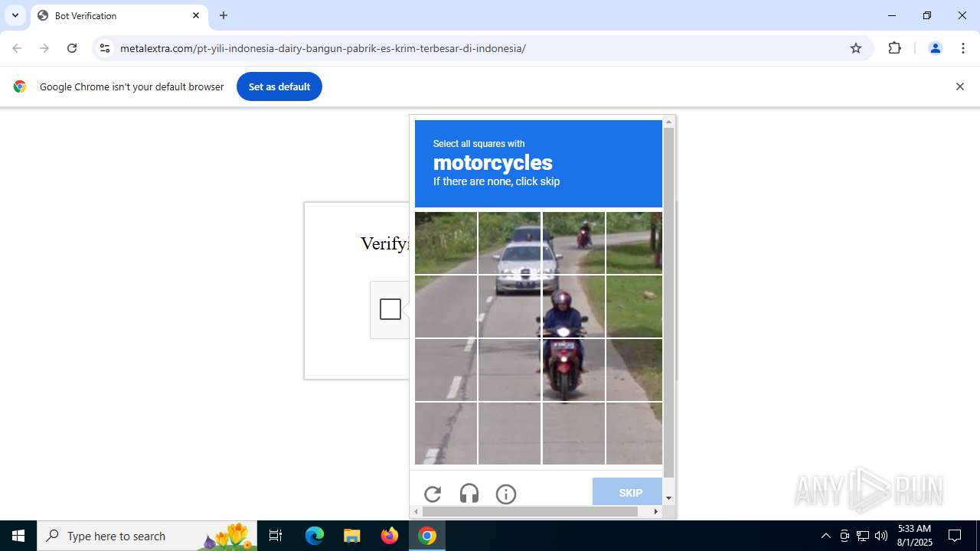This screenshot has height=551, width=980.
Task: Click the taskbar search box
Action: coord(147,536)
